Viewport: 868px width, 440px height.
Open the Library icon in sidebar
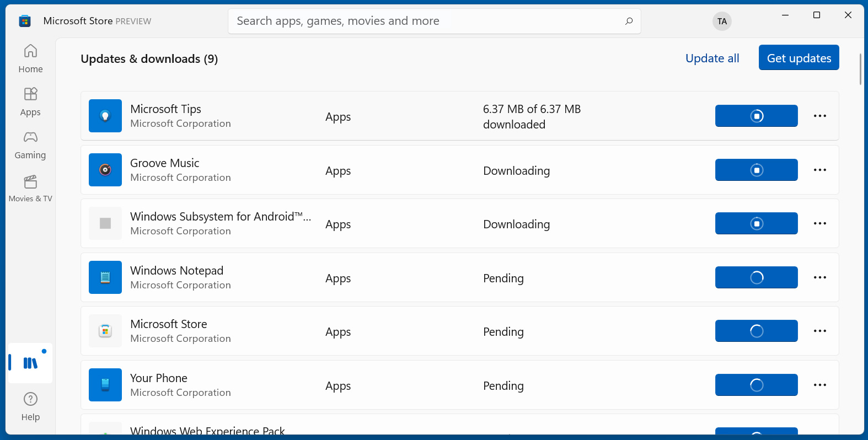(30, 363)
